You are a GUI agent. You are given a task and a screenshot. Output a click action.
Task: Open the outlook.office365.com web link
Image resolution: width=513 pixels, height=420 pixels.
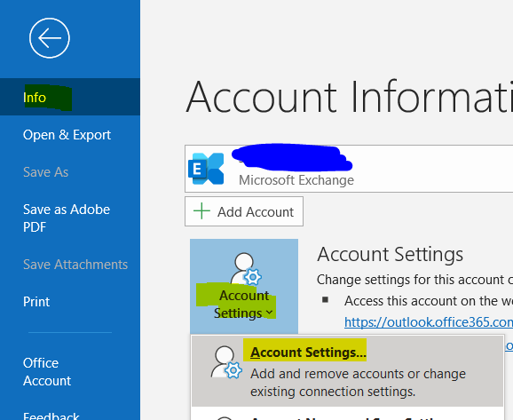[429, 322]
